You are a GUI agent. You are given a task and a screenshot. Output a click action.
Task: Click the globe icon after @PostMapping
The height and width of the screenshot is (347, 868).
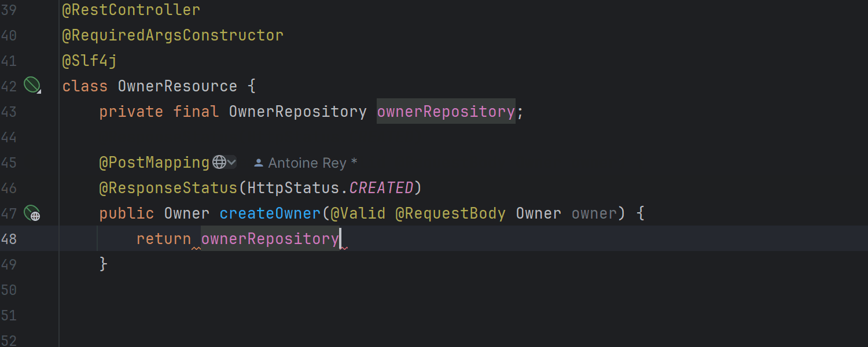pyautogui.click(x=219, y=163)
